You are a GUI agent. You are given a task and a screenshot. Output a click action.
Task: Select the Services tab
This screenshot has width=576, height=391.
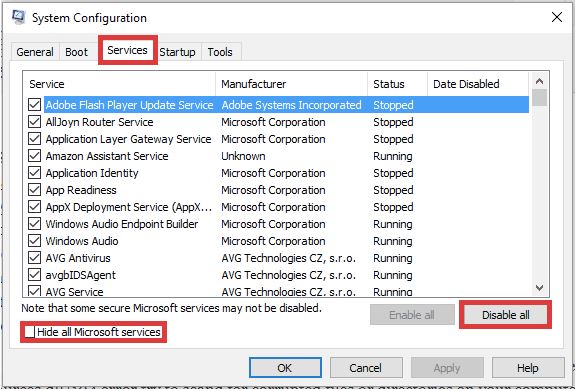tap(127, 50)
